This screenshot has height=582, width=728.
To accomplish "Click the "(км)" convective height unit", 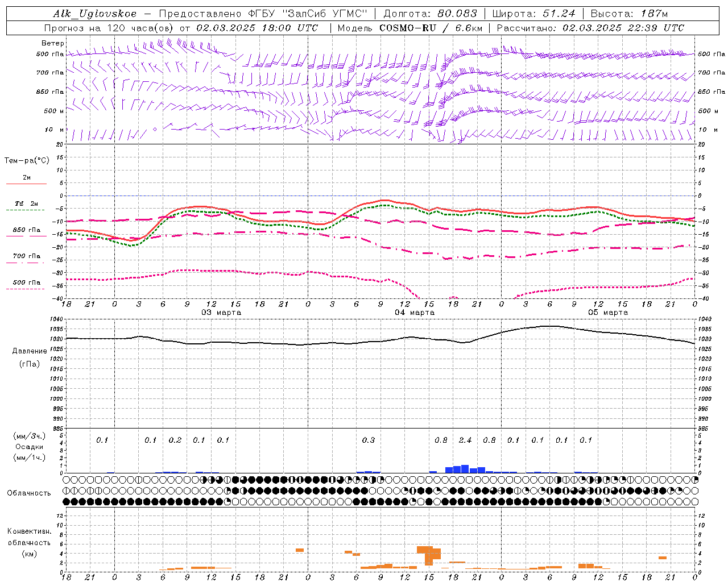I will (29, 554).
